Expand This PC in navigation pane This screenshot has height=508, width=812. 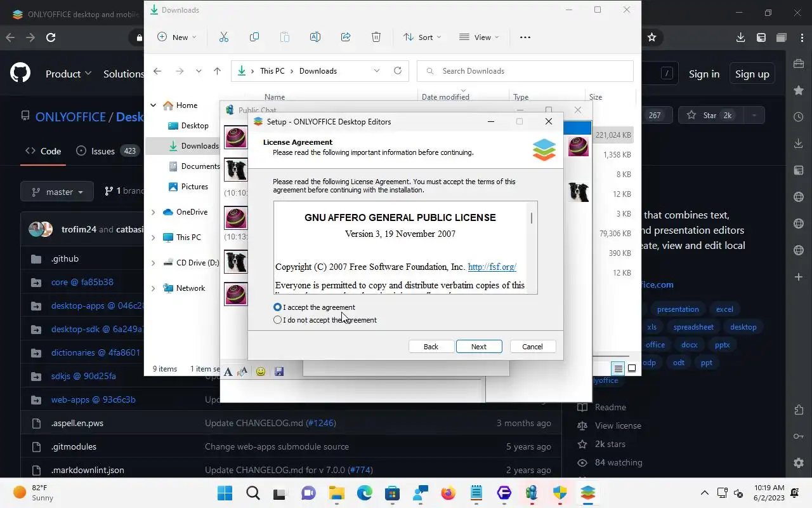coord(153,237)
